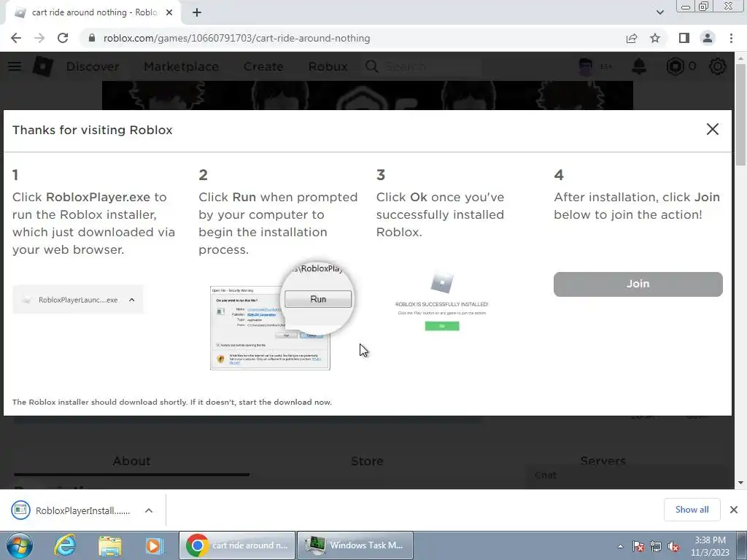This screenshot has width=747, height=560.
Task: Launch Internet Explorer from the taskbar
Action: tap(65, 545)
